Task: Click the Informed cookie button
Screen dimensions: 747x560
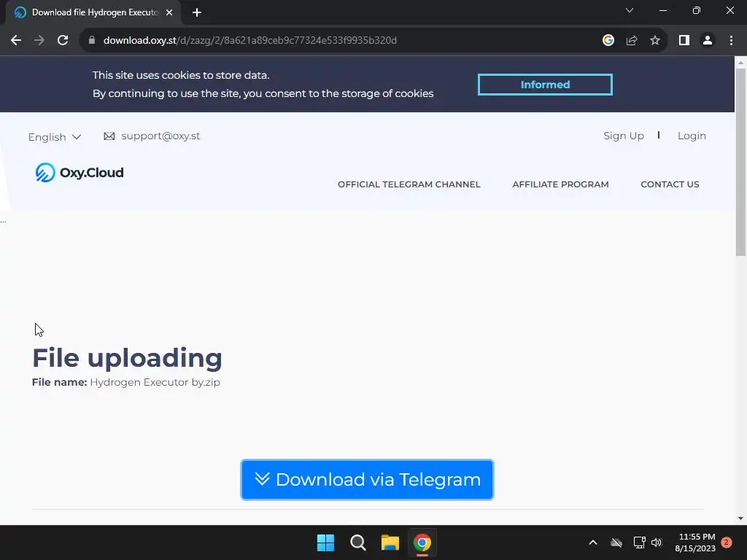Action: coord(545,85)
